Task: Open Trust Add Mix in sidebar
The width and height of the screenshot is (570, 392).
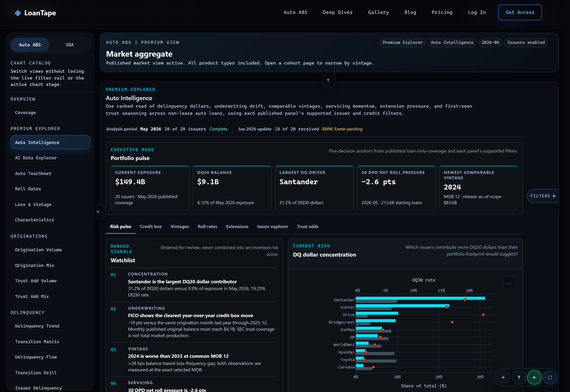Action: 50,296
